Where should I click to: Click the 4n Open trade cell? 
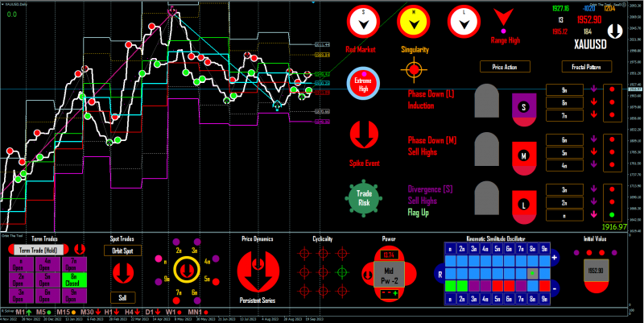47,264
